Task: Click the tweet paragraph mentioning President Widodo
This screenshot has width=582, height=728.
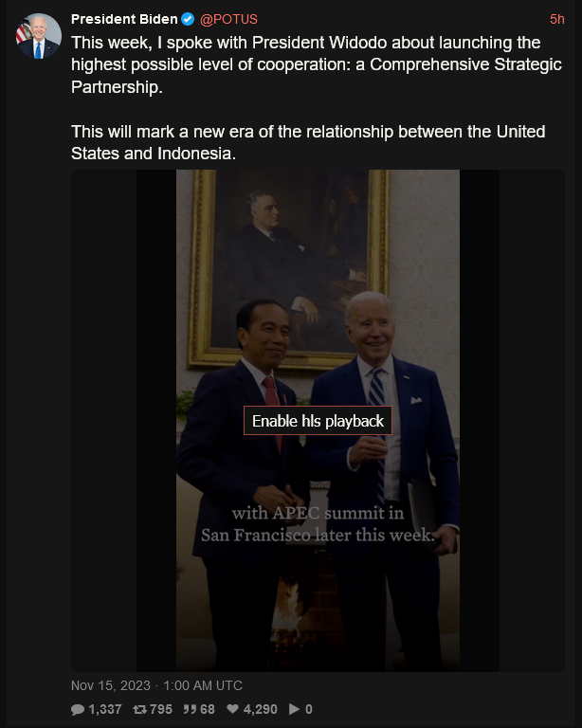Action: [317, 64]
